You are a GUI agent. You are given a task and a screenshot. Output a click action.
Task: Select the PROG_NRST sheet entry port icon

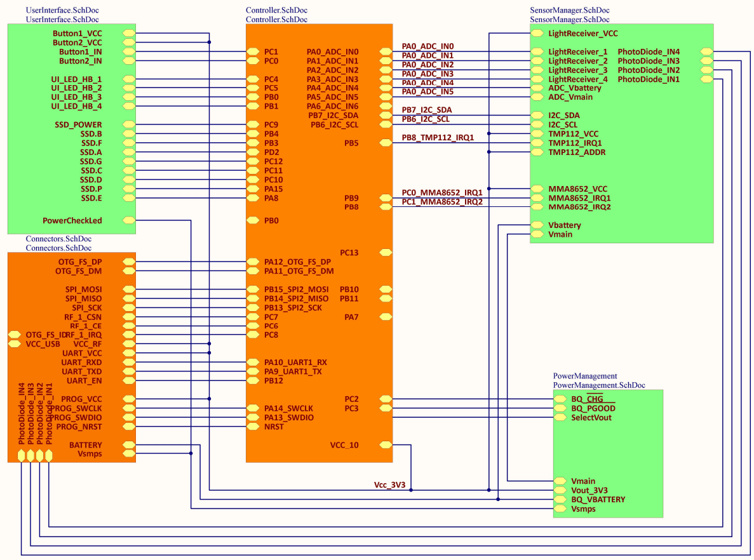[x=129, y=427]
